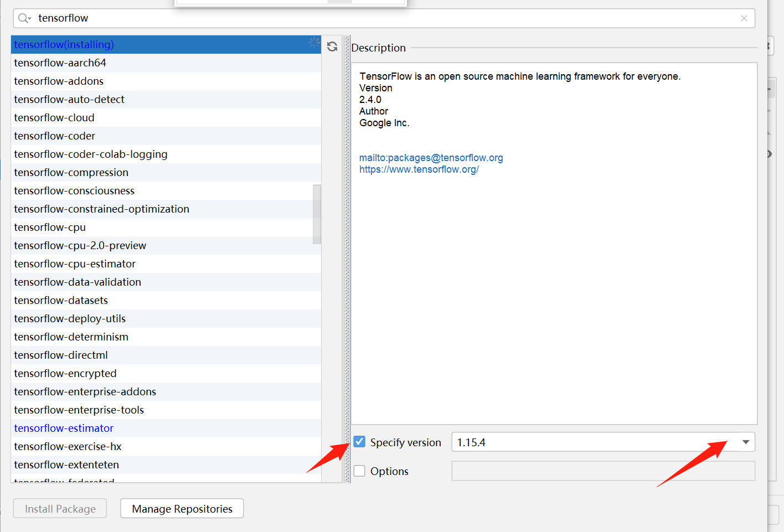The image size is (784, 532).
Task: Select the tensorflow-cpu package
Action: (50, 227)
